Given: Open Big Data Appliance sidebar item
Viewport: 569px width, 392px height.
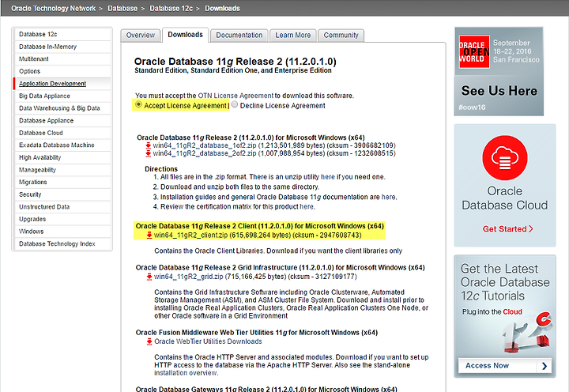Looking at the screenshot, I should point(62,96).
